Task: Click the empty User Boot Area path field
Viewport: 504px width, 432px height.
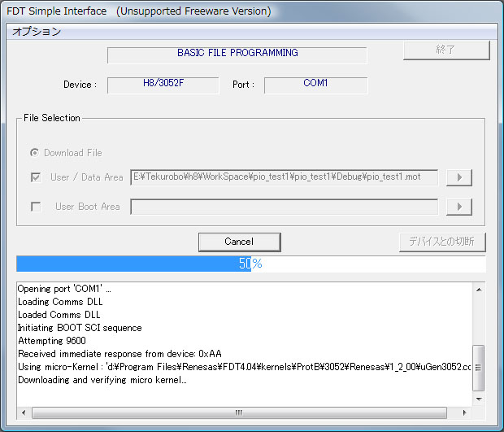Action: pos(285,207)
